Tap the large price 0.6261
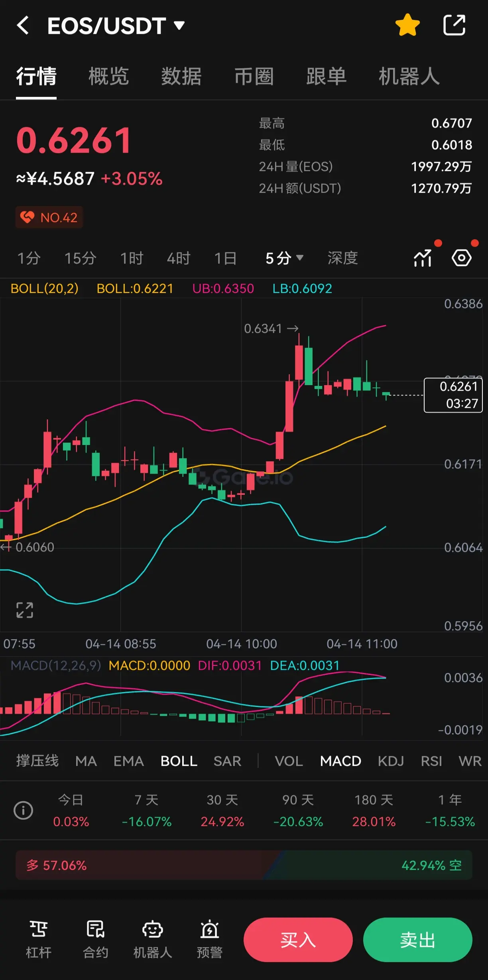This screenshot has width=488, height=980. click(74, 140)
